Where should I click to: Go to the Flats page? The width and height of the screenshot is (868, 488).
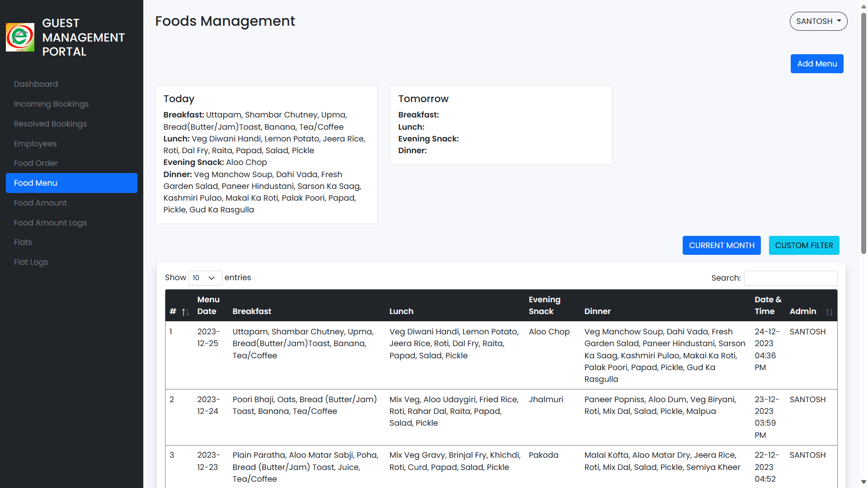pyautogui.click(x=23, y=242)
